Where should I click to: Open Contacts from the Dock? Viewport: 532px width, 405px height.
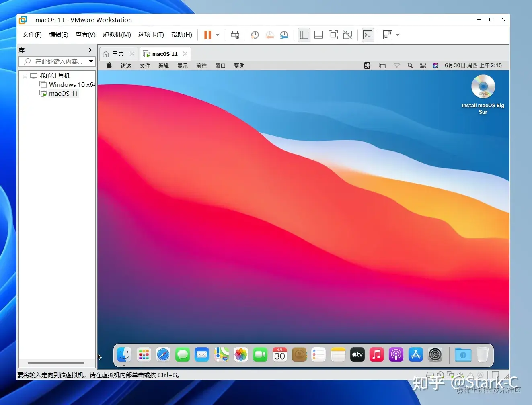299,354
